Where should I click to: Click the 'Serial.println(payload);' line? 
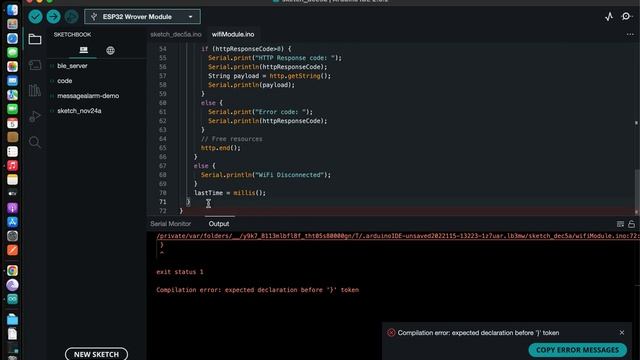tap(251, 85)
